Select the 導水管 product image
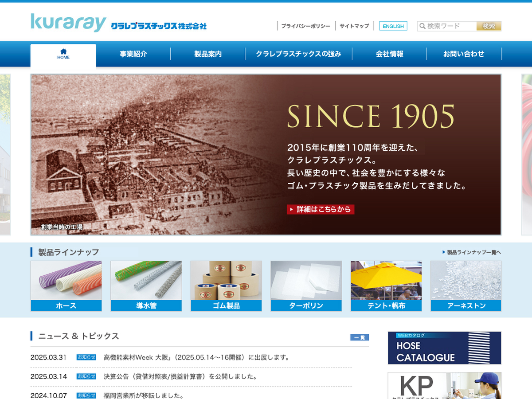 pos(146,286)
